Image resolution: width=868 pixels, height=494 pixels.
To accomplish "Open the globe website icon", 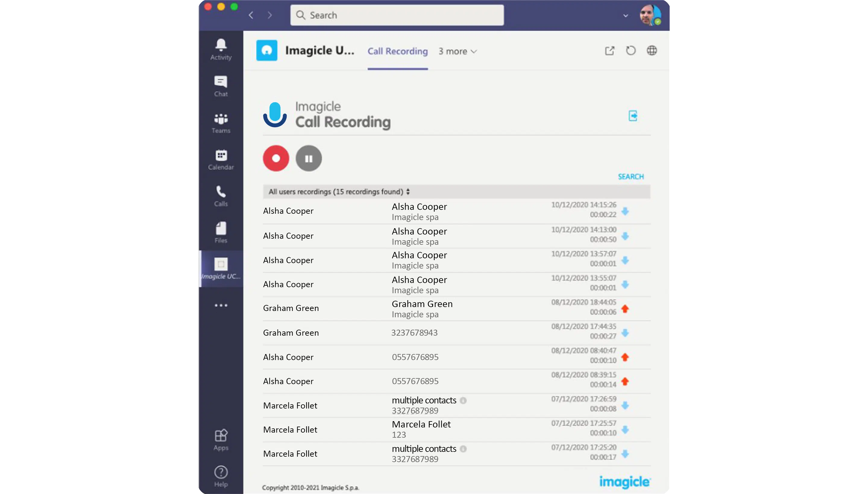I will click(x=651, y=51).
